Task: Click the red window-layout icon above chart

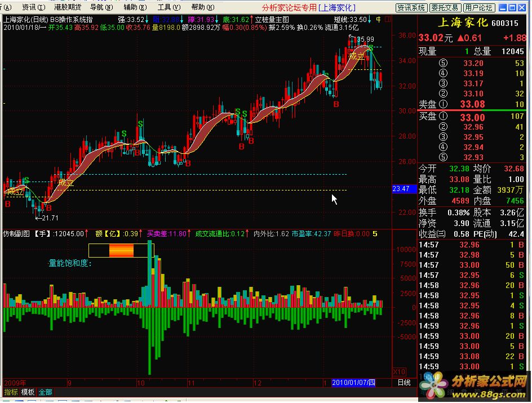Action: pyautogui.click(x=388, y=20)
